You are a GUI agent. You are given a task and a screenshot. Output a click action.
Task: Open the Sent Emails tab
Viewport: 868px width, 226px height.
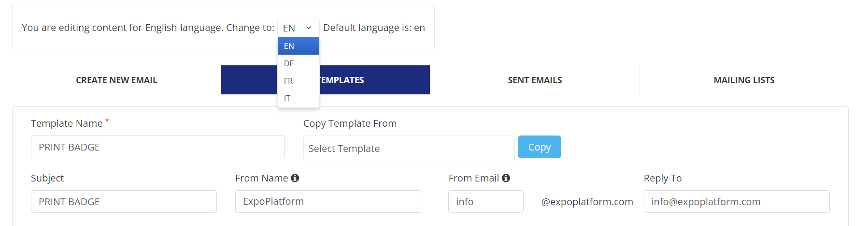tap(535, 80)
